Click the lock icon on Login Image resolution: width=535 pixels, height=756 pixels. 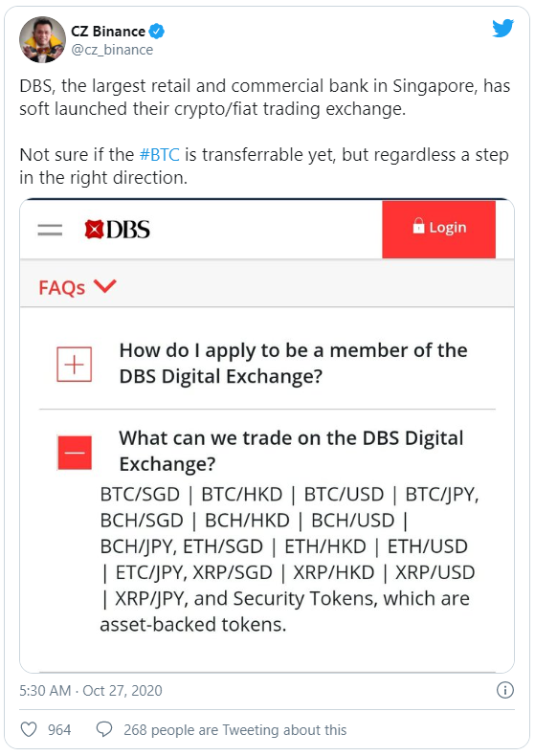418,226
